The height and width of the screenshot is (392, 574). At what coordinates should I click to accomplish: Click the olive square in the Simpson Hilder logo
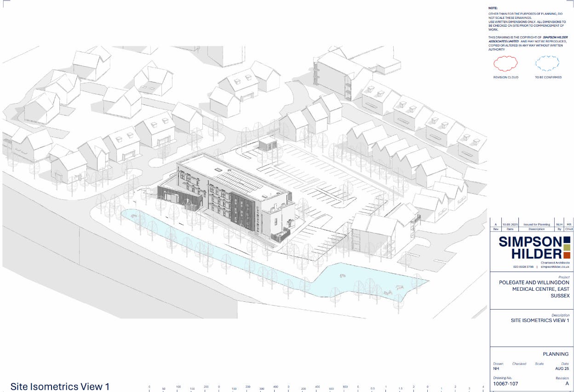pos(567,247)
